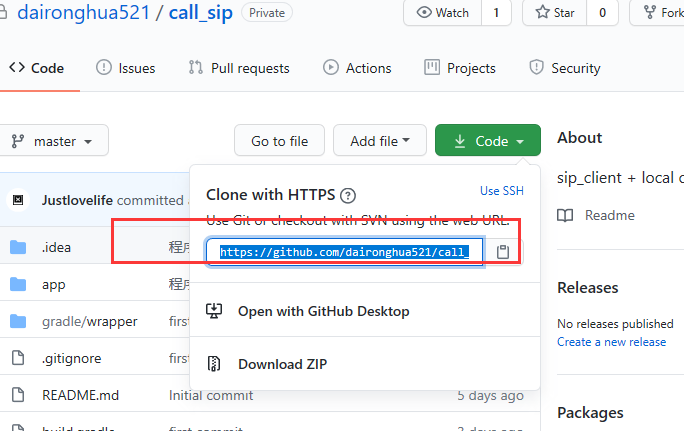
Task: Switch clone method with Use SSH
Action: pos(502,191)
